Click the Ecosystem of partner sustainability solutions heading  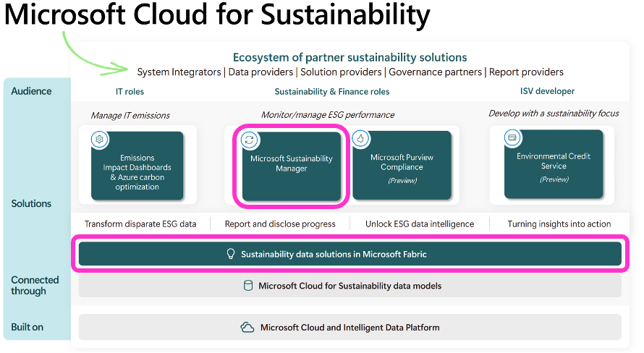click(x=350, y=57)
